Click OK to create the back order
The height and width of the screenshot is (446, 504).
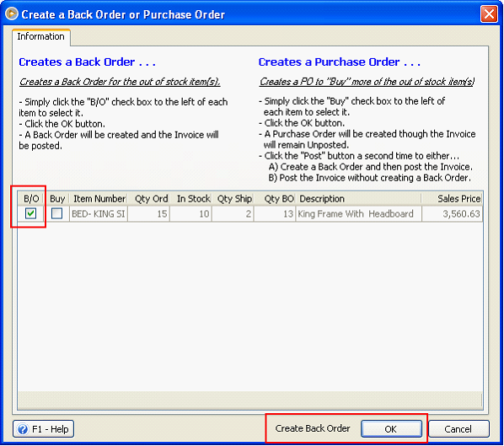(x=391, y=429)
